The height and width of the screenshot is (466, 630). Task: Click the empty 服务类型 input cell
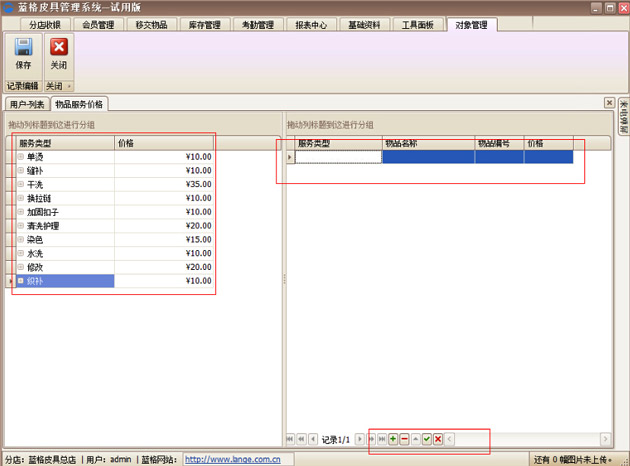click(339, 157)
